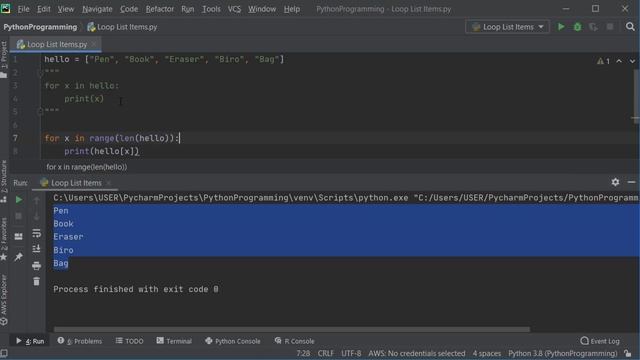This screenshot has width=640, height=360.
Task: Open the AWS Explorer sidebar tab
Action: [x=4, y=300]
